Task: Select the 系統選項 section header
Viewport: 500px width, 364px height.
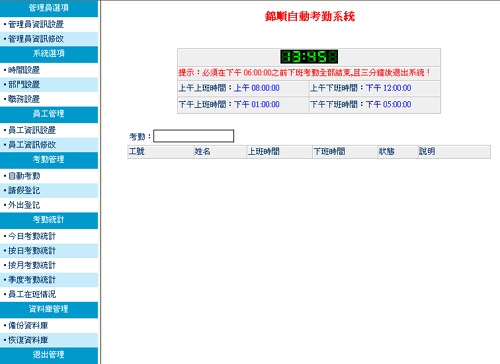Action: 49,54
